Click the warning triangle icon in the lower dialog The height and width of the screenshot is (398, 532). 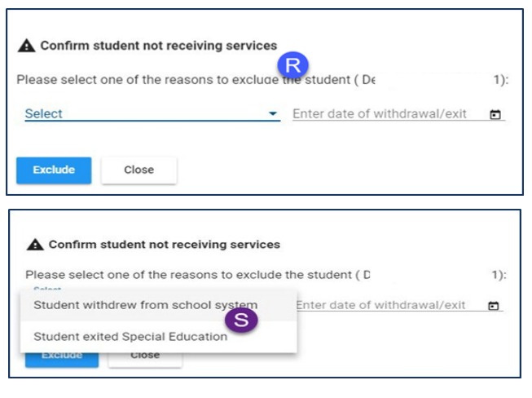tap(35, 245)
